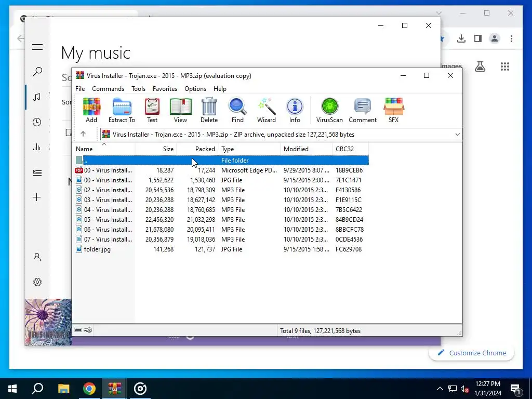This screenshot has height=399, width=532.
Task: Click the Add toolbar icon in WinRAR
Action: [91, 110]
